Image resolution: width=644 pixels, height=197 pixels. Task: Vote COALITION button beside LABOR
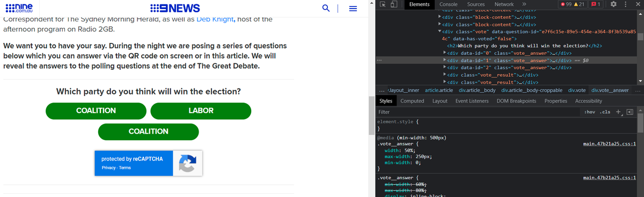(96, 111)
